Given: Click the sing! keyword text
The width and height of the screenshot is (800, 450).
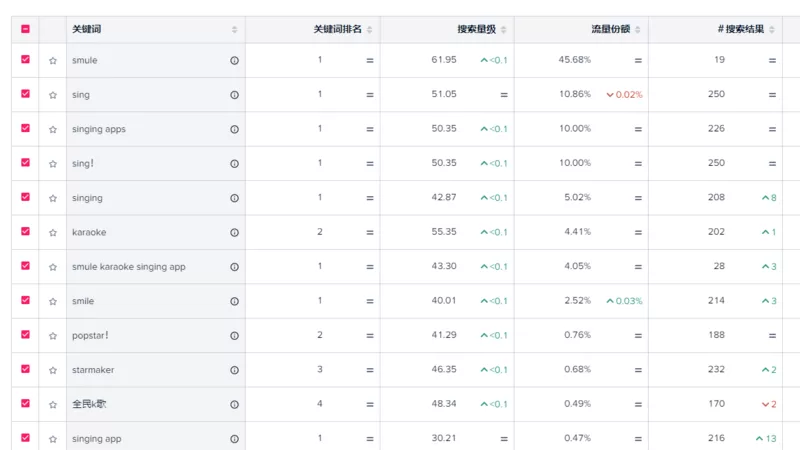Looking at the screenshot, I should click(x=83, y=163).
